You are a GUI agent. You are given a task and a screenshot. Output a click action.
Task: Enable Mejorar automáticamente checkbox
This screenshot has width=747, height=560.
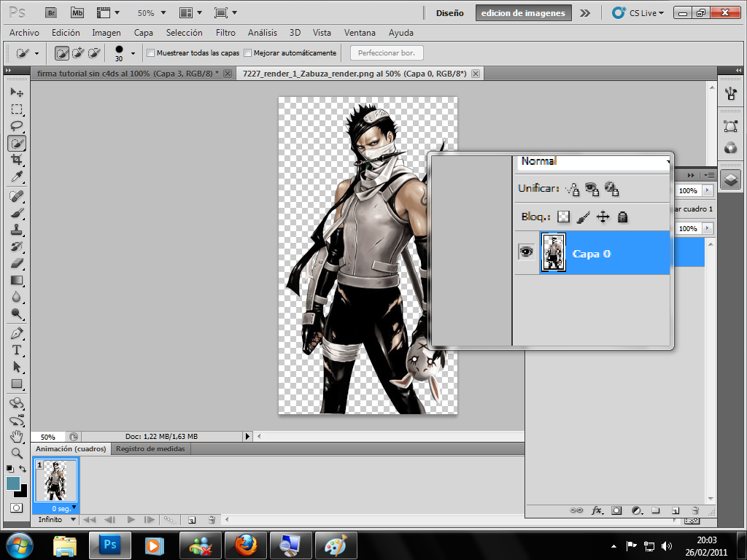pos(248,52)
